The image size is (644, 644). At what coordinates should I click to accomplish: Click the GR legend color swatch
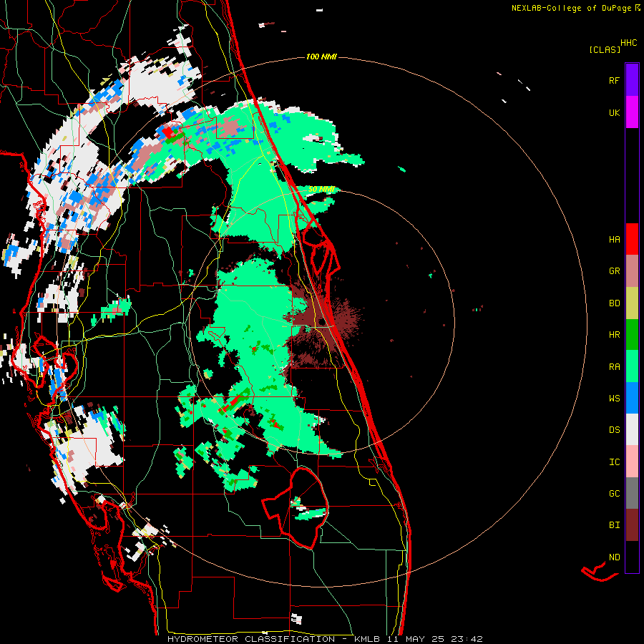(632, 270)
